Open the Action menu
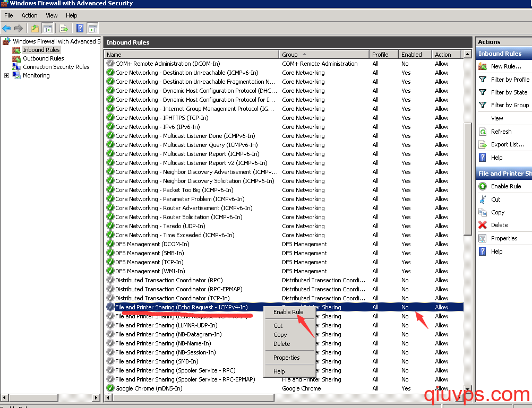Image resolution: width=532 pixels, height=408 pixels. pyautogui.click(x=30, y=15)
